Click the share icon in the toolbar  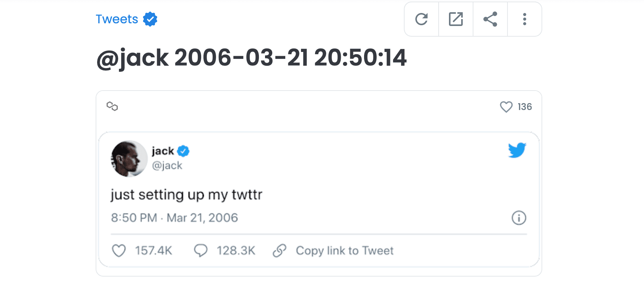click(x=490, y=19)
